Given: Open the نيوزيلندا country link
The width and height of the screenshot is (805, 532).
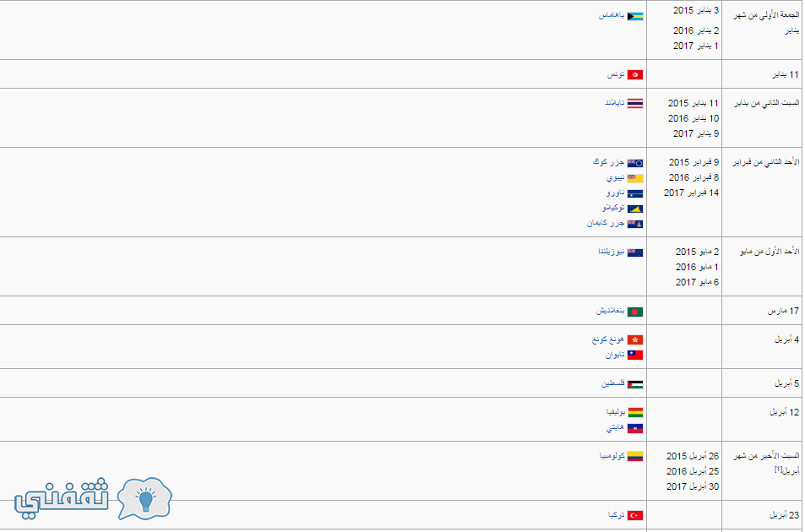Looking at the screenshot, I should (x=611, y=252).
